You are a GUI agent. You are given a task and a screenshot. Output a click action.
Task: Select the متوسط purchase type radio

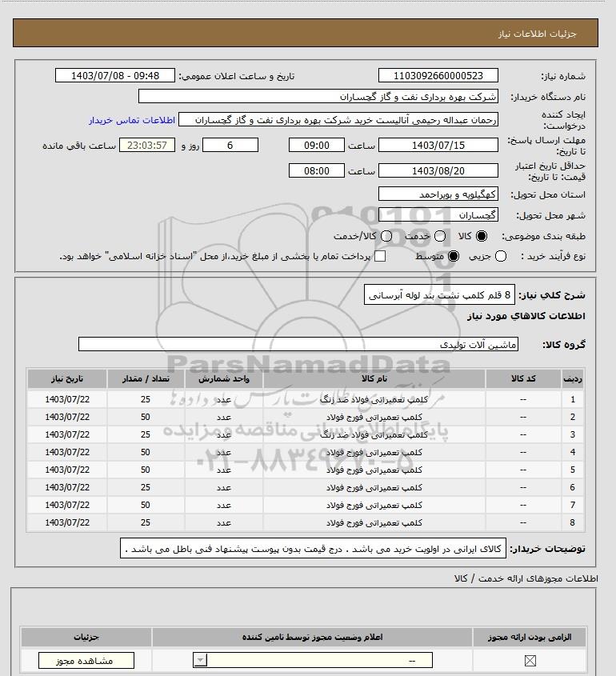pos(454,257)
